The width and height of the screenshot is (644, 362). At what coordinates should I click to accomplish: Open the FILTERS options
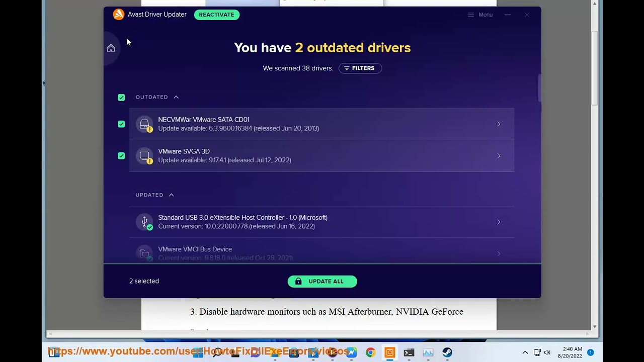[360, 68]
